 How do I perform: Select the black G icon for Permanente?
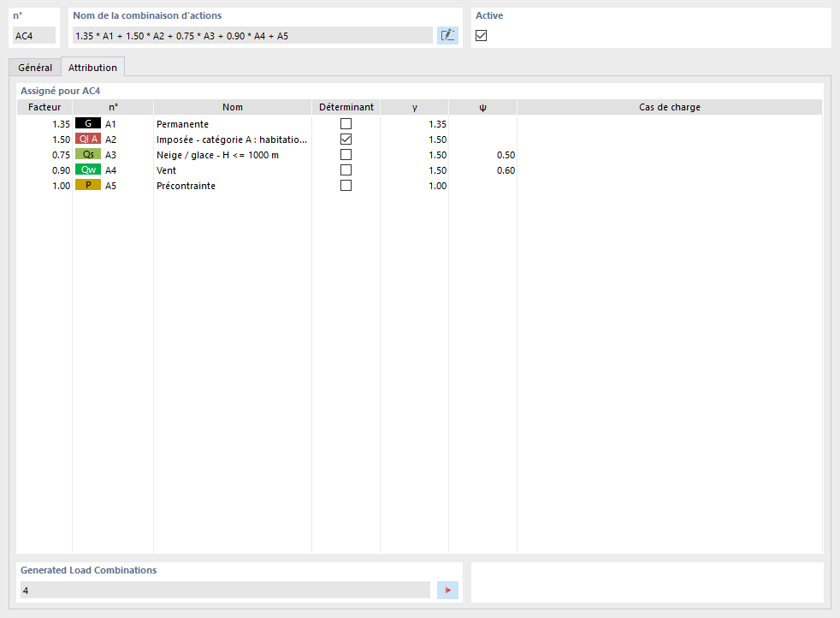[x=89, y=123]
